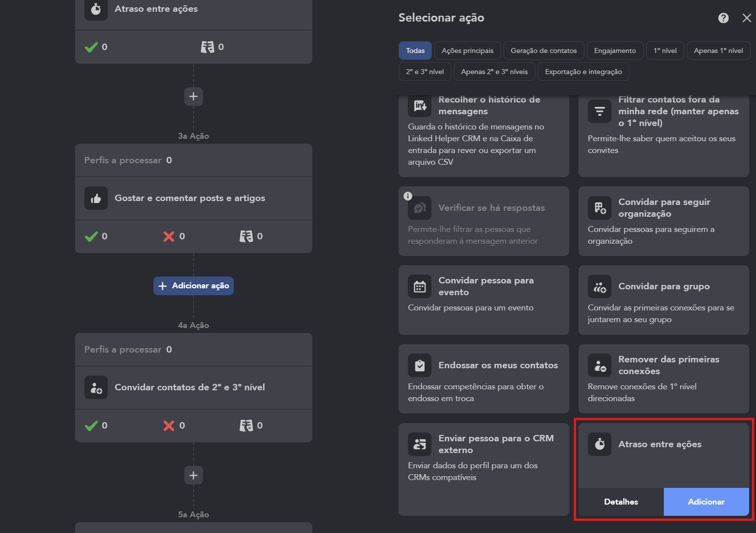Click the Enviar pessoa para o CRM externo icon

click(420, 444)
